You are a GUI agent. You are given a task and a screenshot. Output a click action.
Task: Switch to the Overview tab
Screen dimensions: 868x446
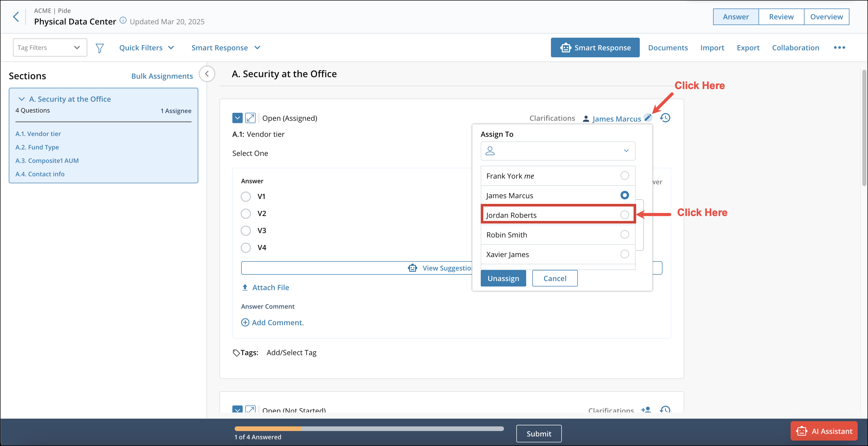click(x=826, y=17)
